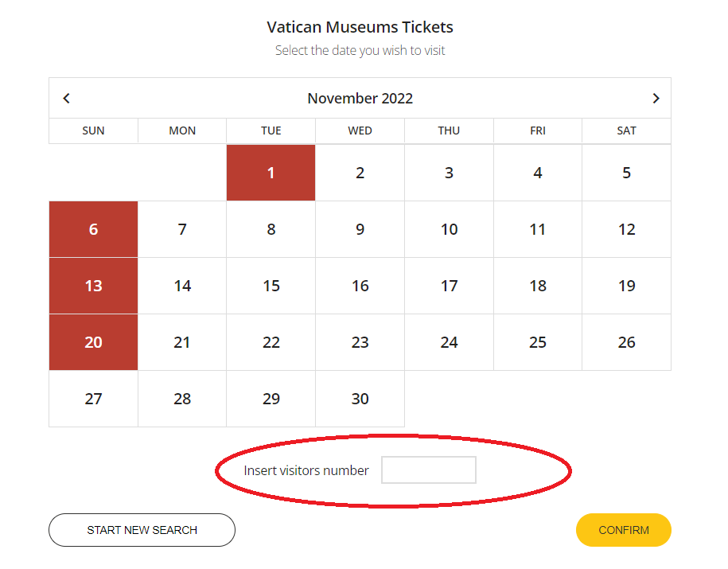Choose November 15 as visit date
728x569 pixels.
click(271, 286)
